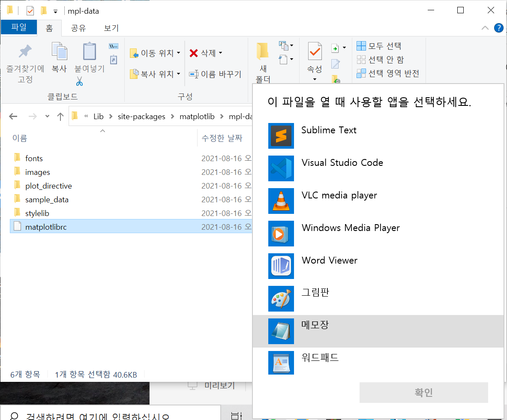Viewport: 507px width, 420px height.
Task: Select the stylelib folder
Action: tap(37, 213)
